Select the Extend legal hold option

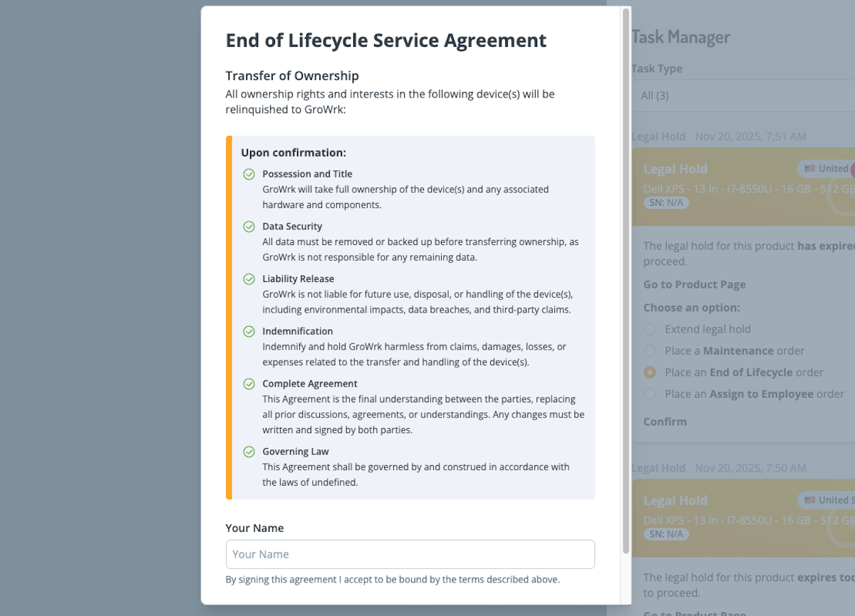coord(650,329)
